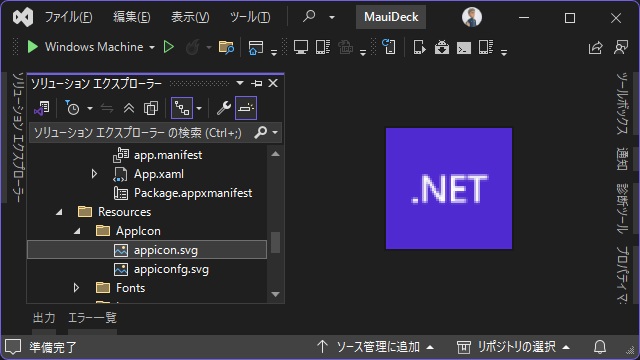Open the command prompt terminal icon
The width and height of the screenshot is (640, 360).
[464, 48]
